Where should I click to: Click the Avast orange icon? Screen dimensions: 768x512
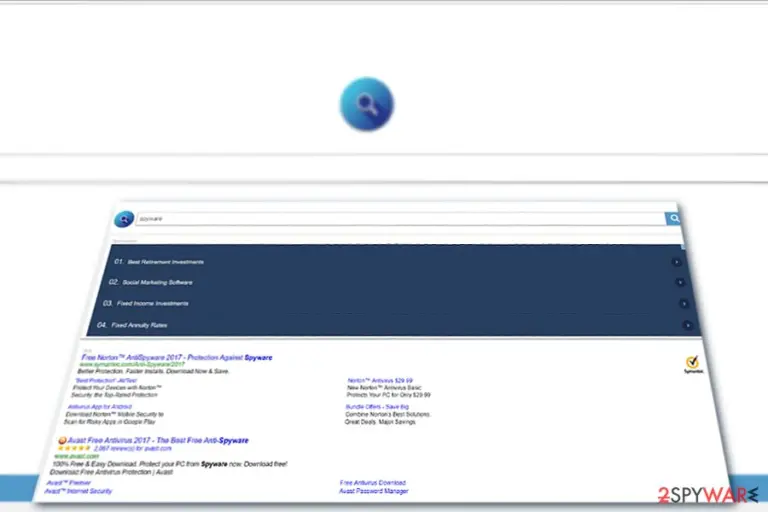click(62, 440)
